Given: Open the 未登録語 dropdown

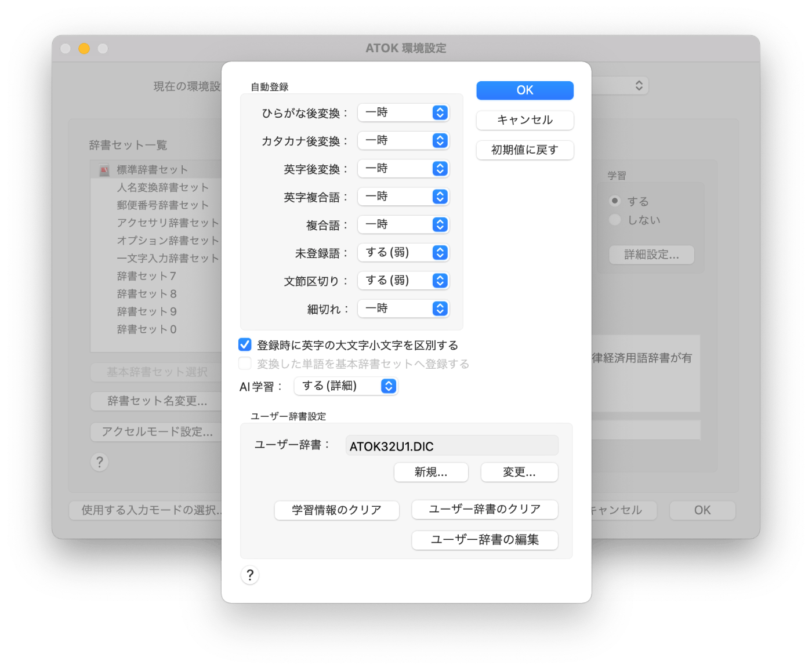Looking at the screenshot, I should coord(403,252).
